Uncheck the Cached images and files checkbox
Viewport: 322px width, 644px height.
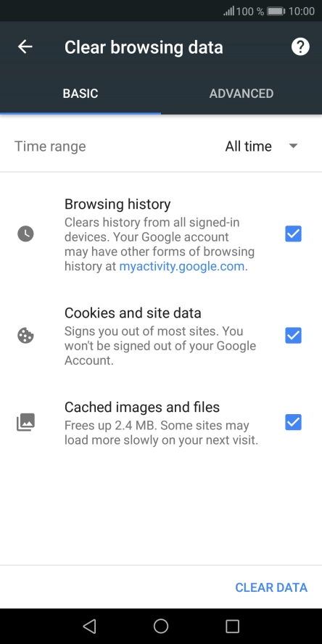(293, 422)
